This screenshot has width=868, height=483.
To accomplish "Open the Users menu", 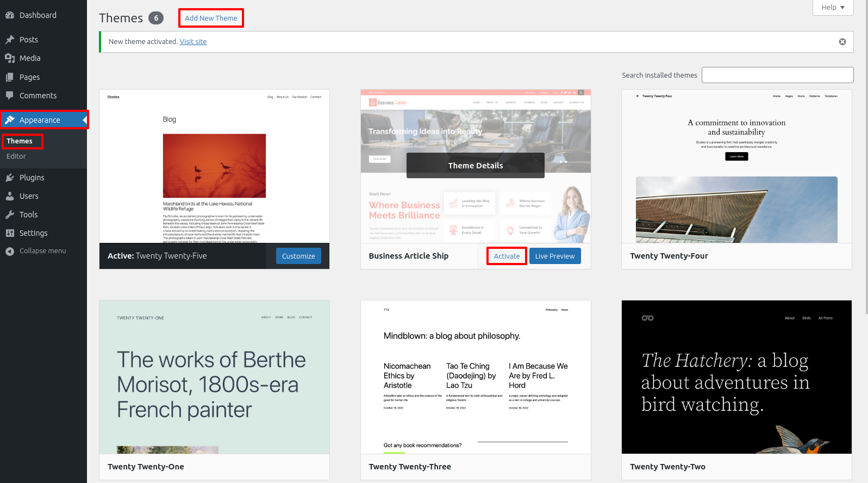I will pos(43,196).
